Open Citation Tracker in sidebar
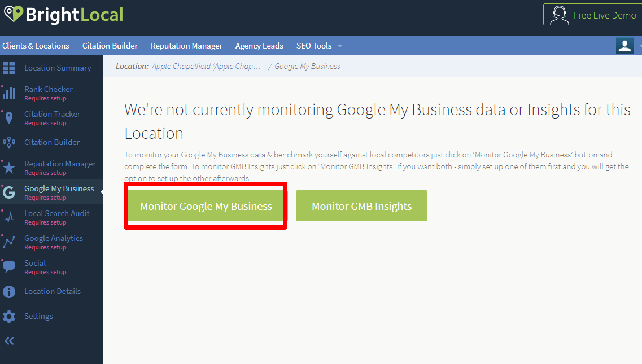 coord(52,114)
